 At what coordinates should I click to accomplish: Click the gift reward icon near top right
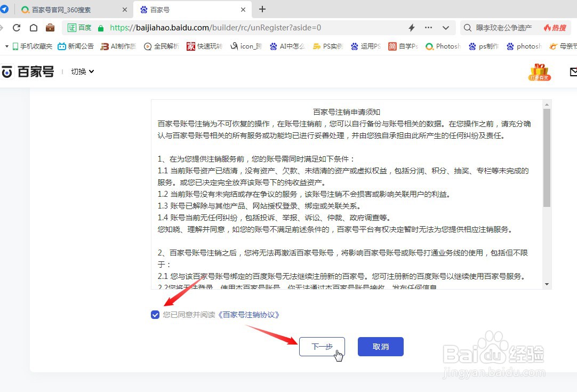tap(539, 71)
